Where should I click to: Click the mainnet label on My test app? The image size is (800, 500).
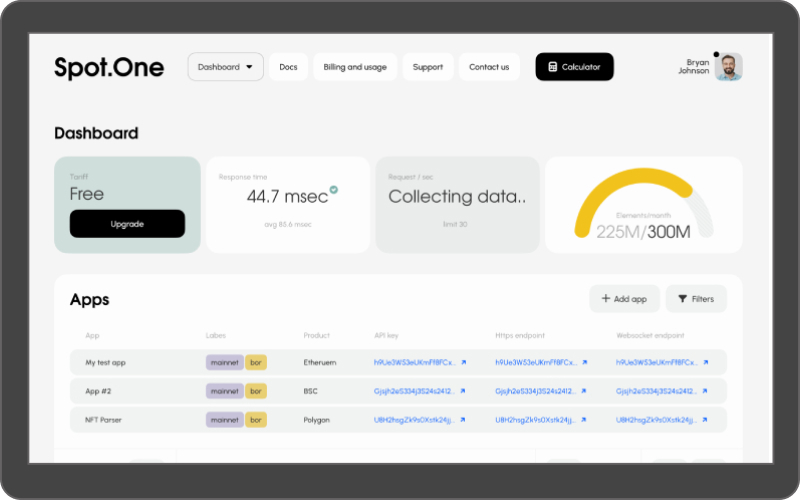point(224,362)
